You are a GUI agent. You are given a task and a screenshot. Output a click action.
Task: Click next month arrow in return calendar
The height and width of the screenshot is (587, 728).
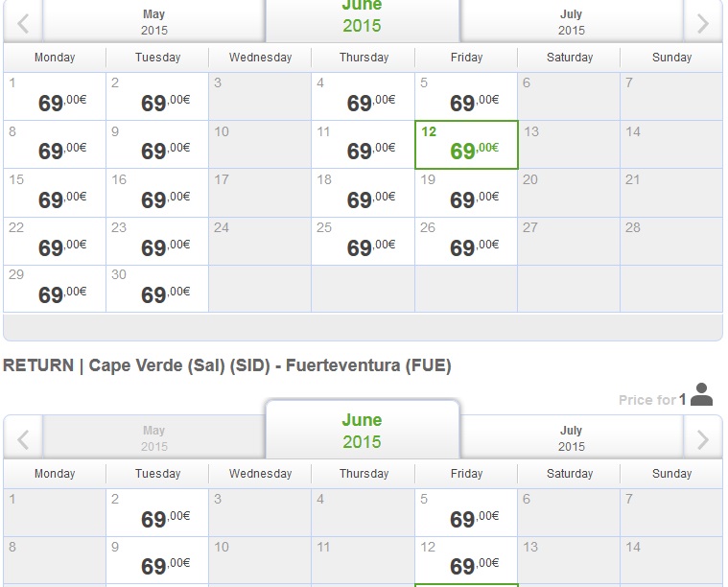[x=703, y=439]
